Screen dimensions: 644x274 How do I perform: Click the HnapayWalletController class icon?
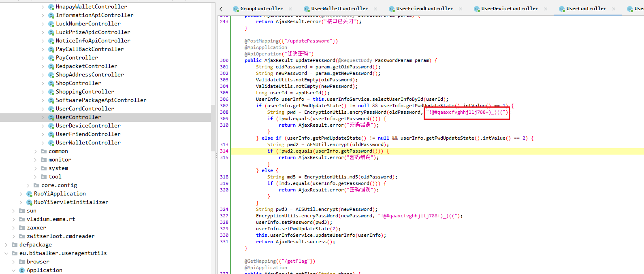click(51, 7)
